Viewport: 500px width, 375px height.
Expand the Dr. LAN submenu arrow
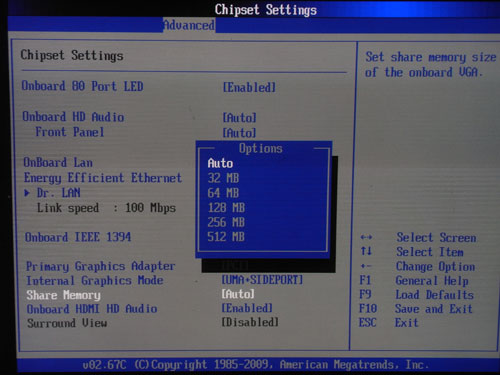pyautogui.click(x=27, y=193)
